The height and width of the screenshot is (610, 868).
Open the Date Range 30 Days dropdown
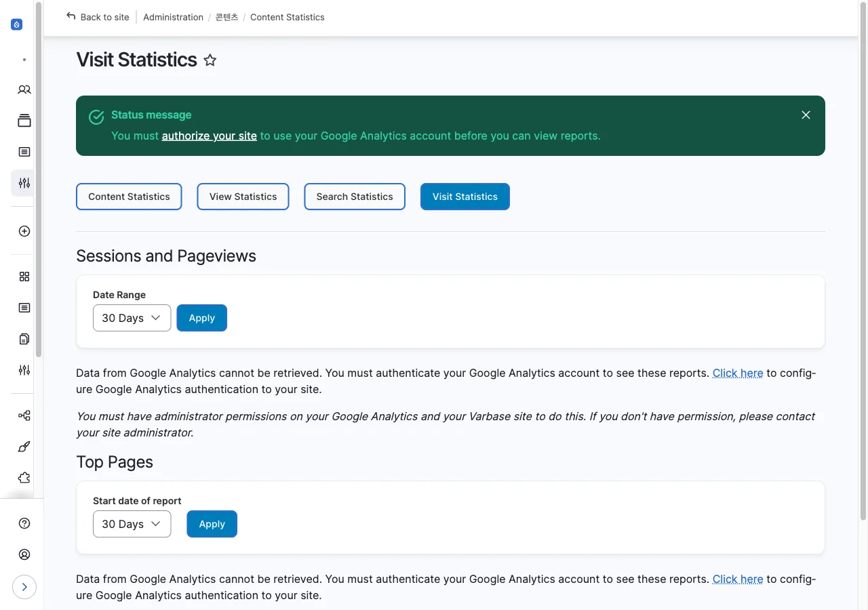pos(132,317)
